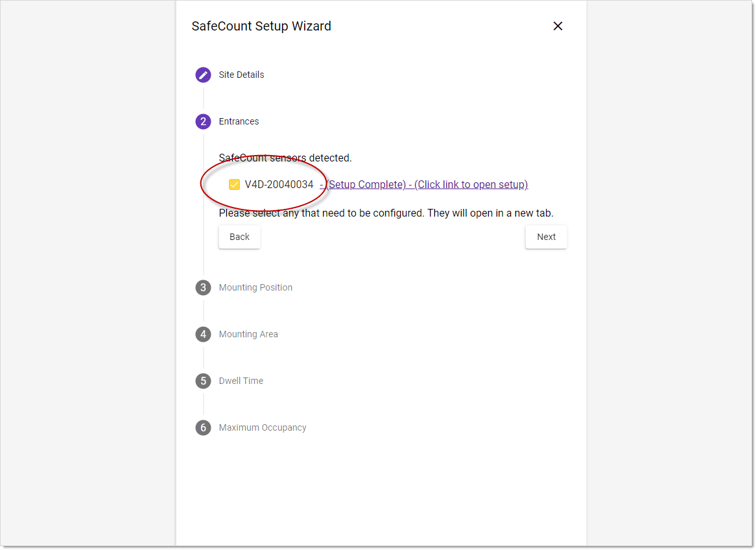The image size is (756, 550).
Task: Go to the Mounting Position step
Action: pos(255,287)
